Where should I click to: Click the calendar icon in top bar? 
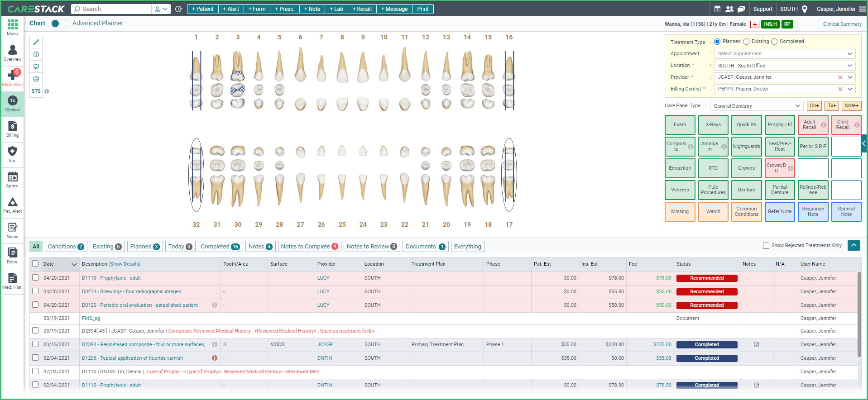point(717,9)
